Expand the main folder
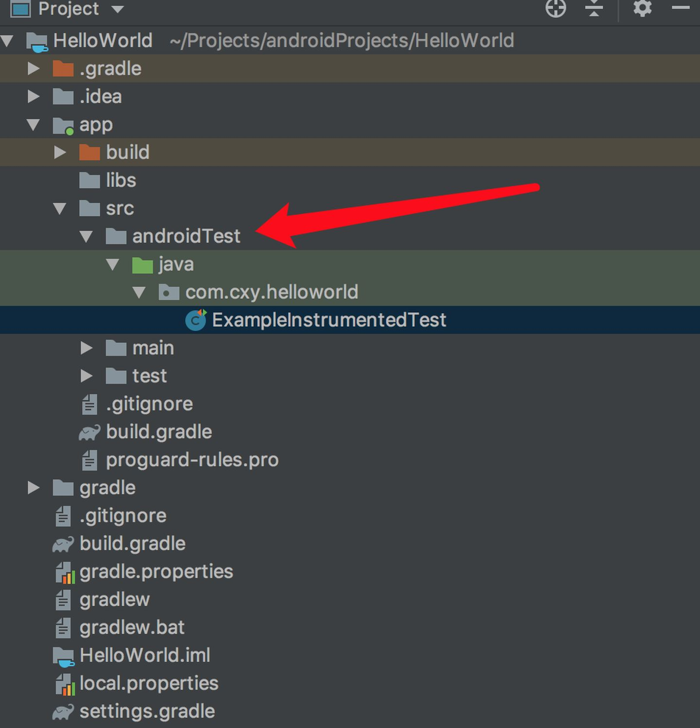This screenshot has height=728, width=700. 87,348
